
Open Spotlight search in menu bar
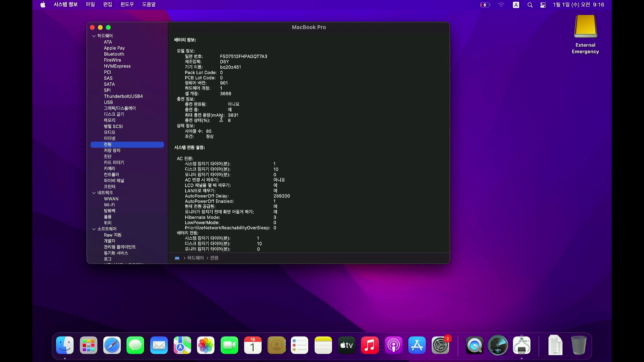(530, 5)
